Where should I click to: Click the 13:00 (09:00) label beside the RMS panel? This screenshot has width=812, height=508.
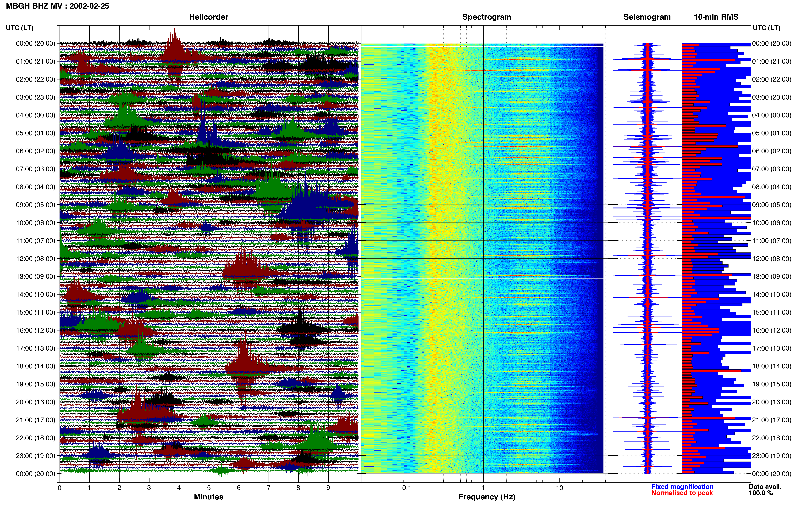coord(772,277)
